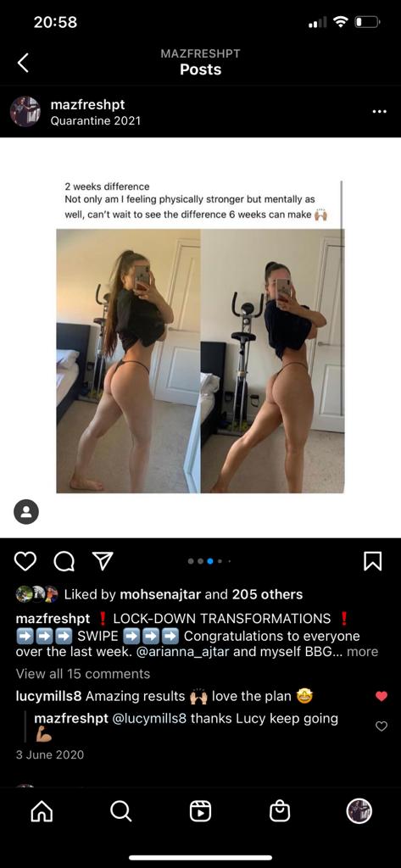The height and width of the screenshot is (868, 401).
Task: Jump to the fourth carousel page dot
Action: coord(220,561)
